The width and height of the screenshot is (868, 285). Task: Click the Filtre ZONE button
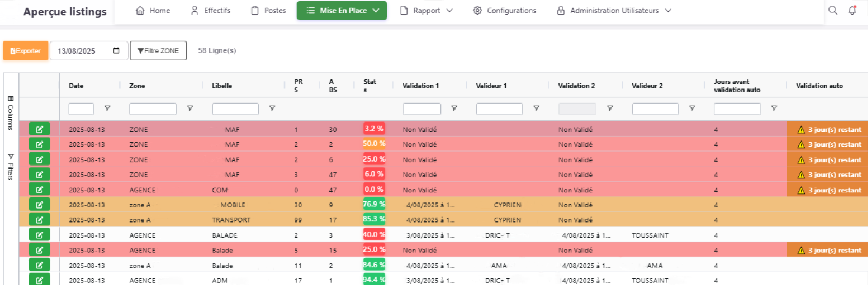tap(158, 51)
